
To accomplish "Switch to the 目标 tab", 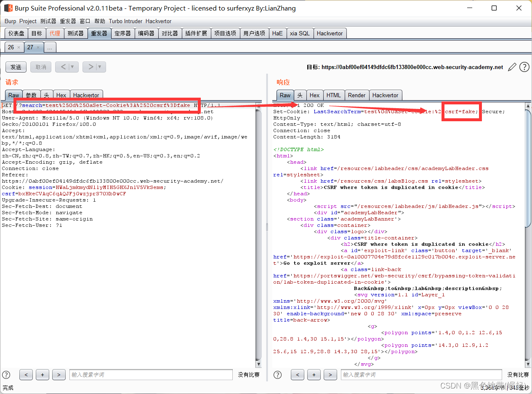I will pyautogui.click(x=37, y=33).
